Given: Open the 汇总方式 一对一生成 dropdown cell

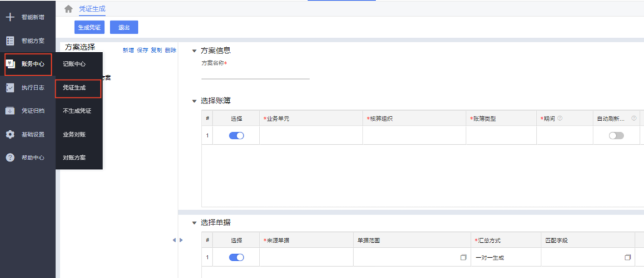Looking at the screenshot, I should [506, 257].
